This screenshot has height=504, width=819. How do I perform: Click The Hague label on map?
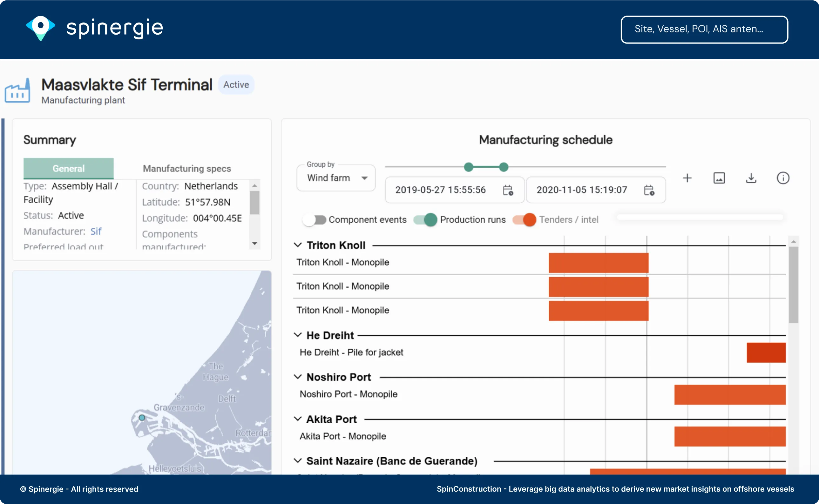coord(216,372)
